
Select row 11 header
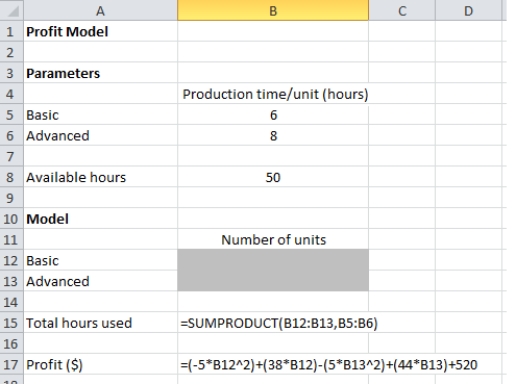pyautogui.click(x=12, y=240)
